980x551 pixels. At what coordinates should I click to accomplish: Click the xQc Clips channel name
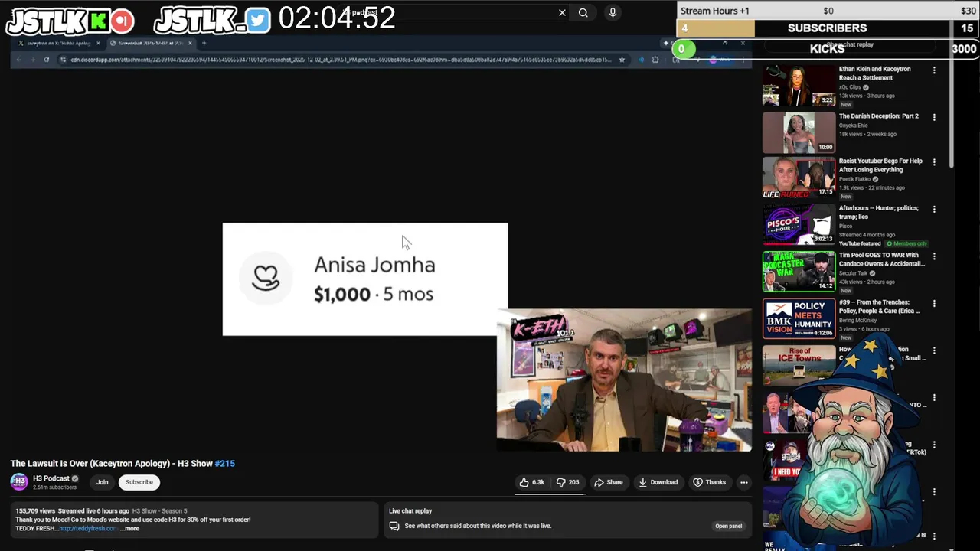click(x=850, y=87)
